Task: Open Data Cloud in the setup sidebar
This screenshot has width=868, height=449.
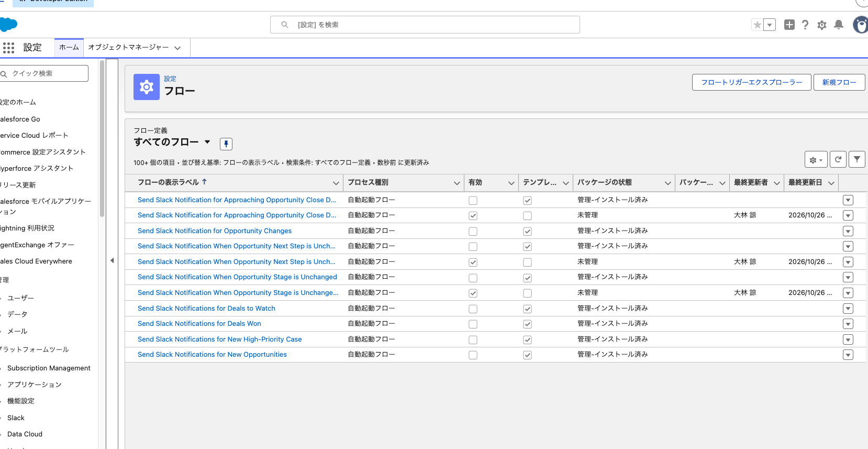Action: pos(25,434)
